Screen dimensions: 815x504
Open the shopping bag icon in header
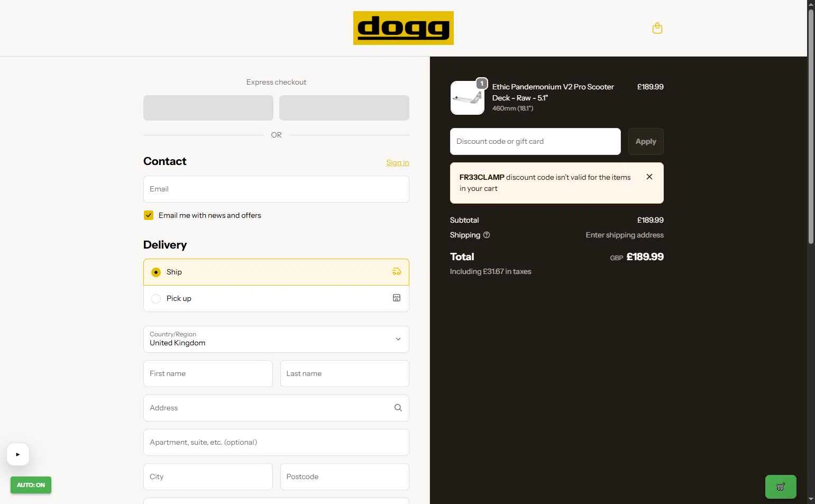(657, 28)
